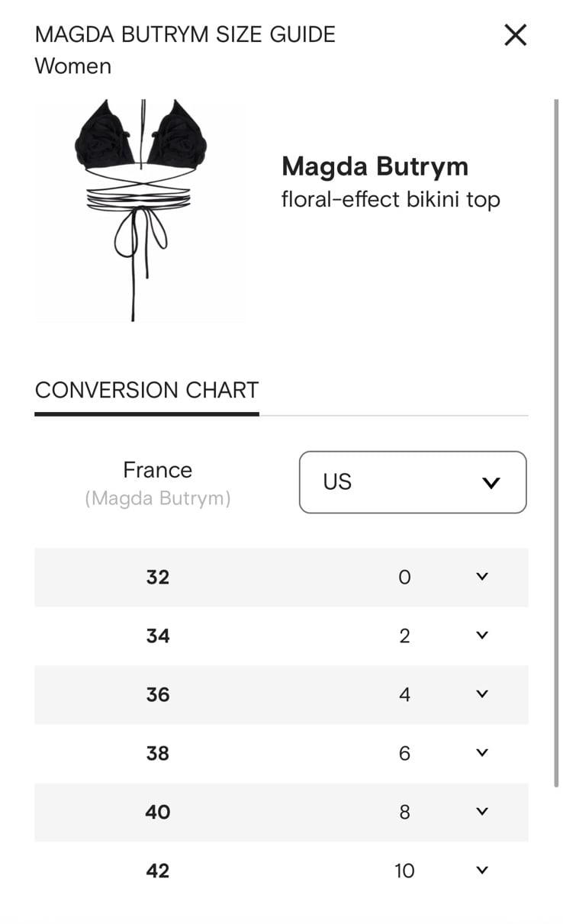Select the US size 6 value
The image size is (563, 924).
[404, 754]
